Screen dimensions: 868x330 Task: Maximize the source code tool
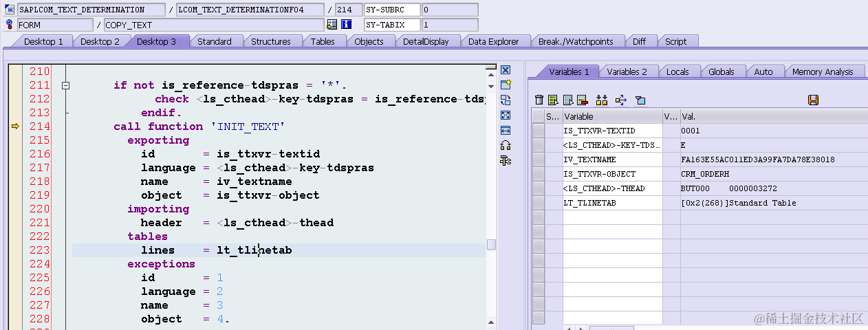[x=506, y=115]
